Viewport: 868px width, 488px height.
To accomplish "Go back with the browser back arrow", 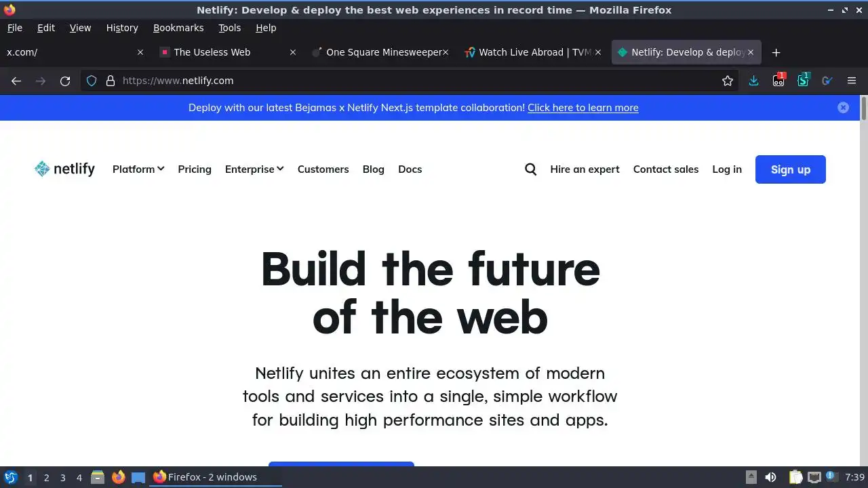I will (x=16, y=81).
